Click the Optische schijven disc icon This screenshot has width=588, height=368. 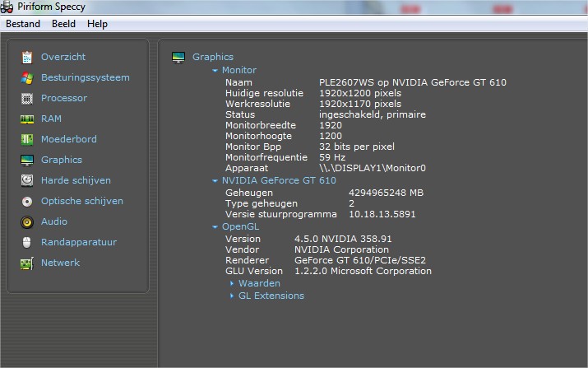coord(27,202)
